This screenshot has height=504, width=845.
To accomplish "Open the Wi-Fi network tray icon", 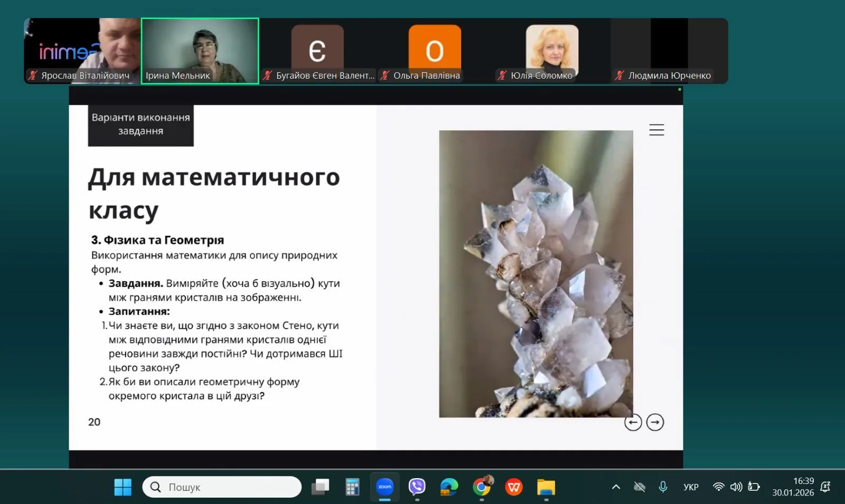I will point(718,487).
